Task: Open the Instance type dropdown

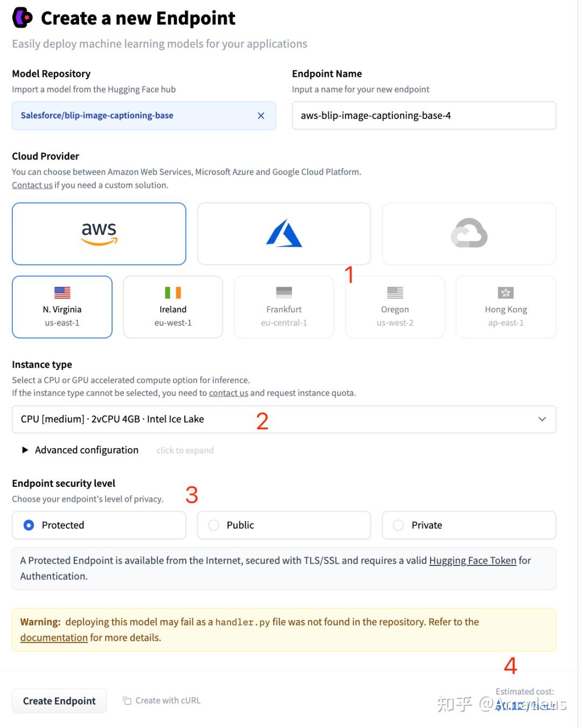Action: [x=284, y=419]
